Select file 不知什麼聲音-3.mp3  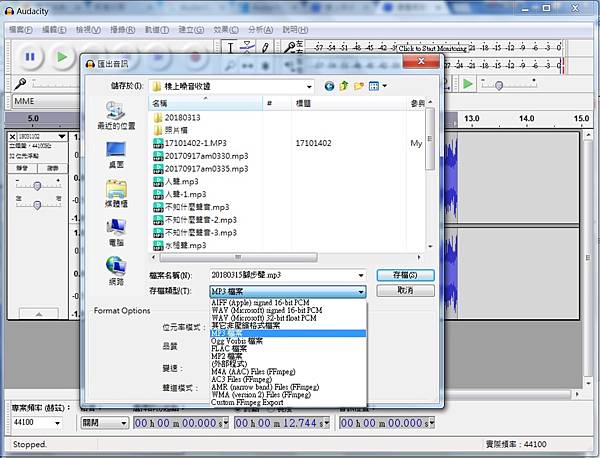195,233
